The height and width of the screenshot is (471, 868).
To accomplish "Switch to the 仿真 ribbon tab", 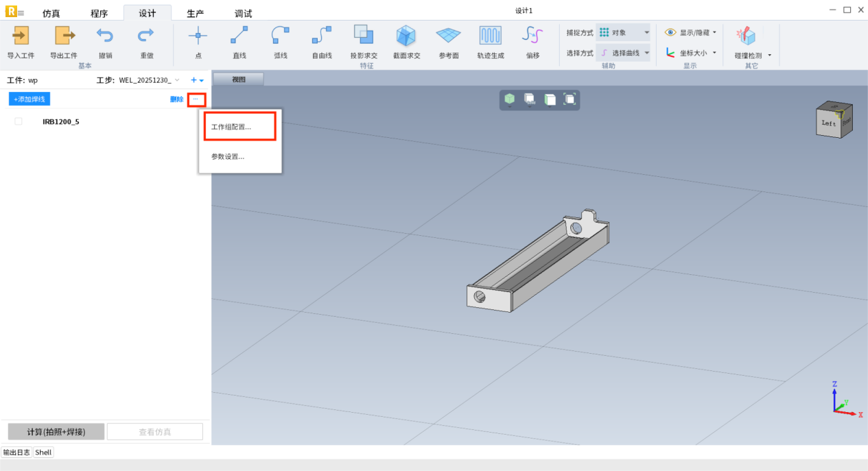I will click(x=51, y=14).
